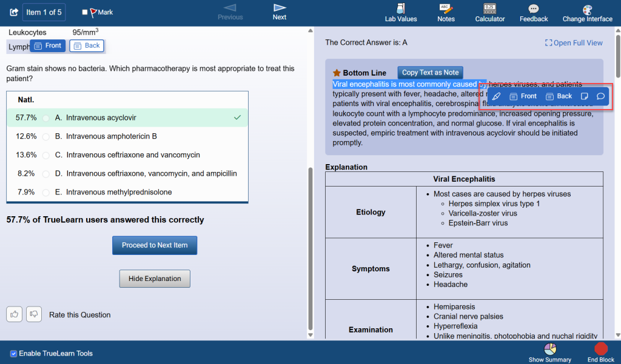Click 'Varicella-zoster virus' bullet

(x=482, y=213)
